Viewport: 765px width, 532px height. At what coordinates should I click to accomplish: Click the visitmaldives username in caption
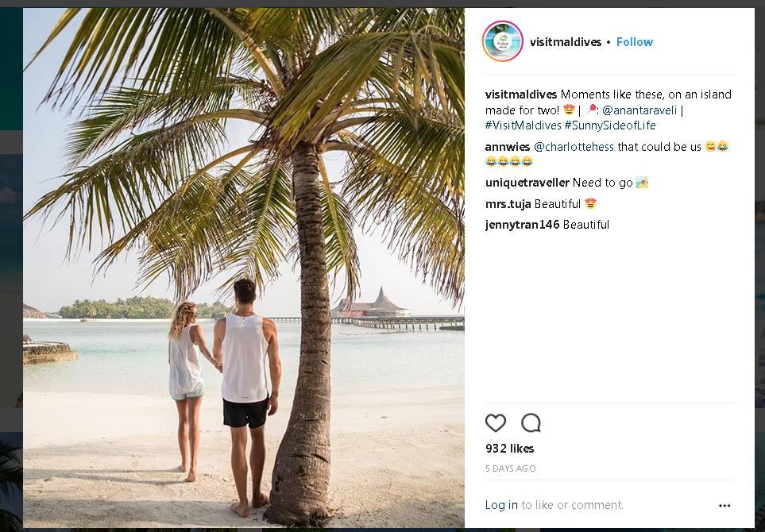coord(521,94)
